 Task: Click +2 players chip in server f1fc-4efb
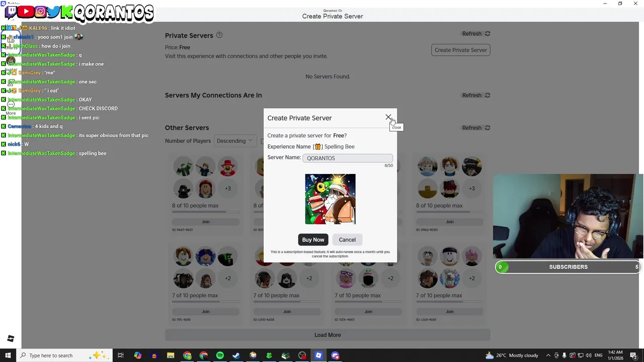point(228,279)
